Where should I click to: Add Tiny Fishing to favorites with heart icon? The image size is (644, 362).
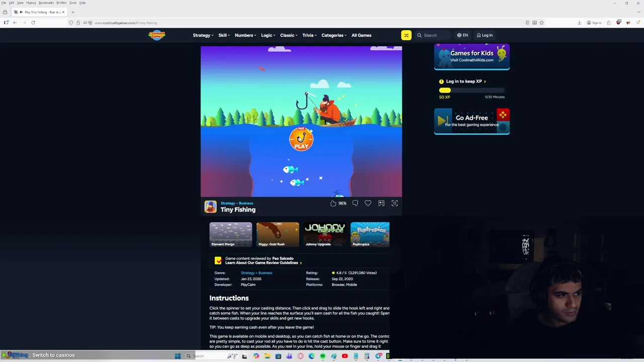[x=368, y=203]
